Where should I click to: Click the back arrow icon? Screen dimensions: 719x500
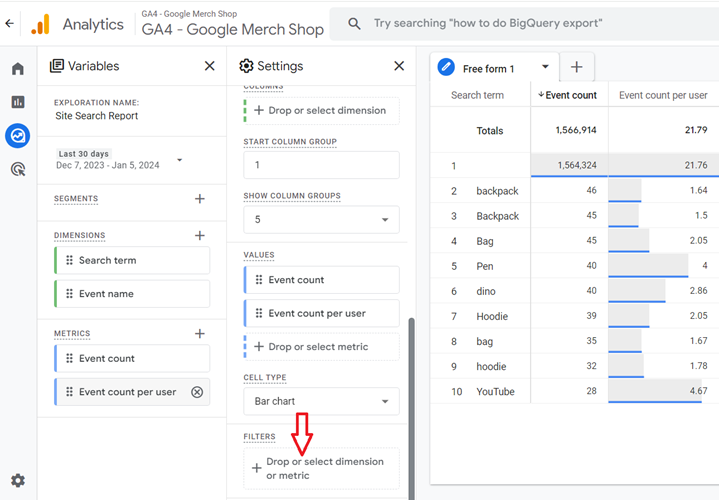click(10, 23)
